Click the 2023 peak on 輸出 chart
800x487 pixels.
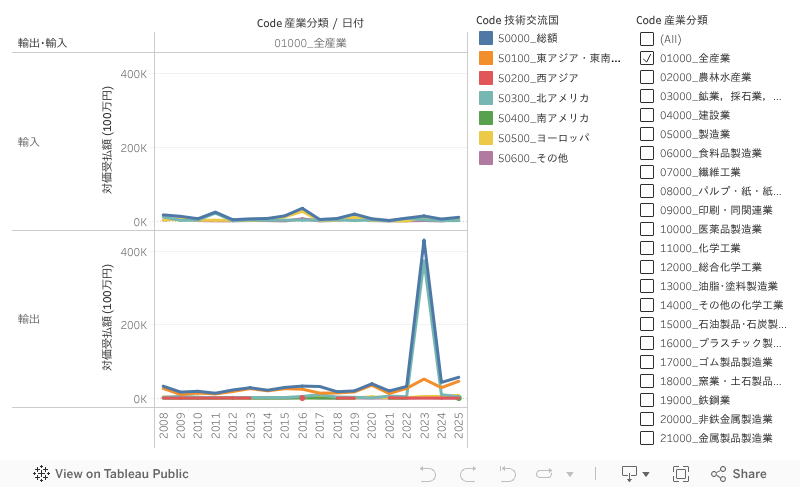424,241
